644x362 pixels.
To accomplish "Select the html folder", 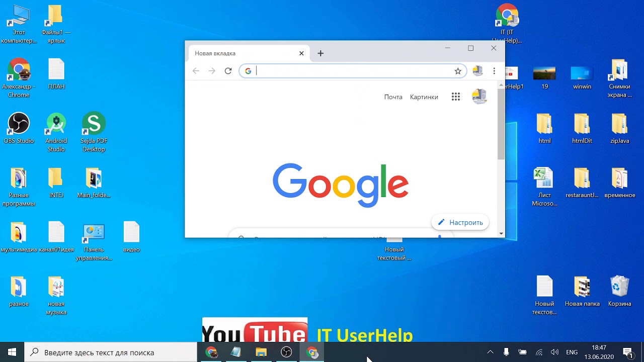I will click(x=544, y=128).
